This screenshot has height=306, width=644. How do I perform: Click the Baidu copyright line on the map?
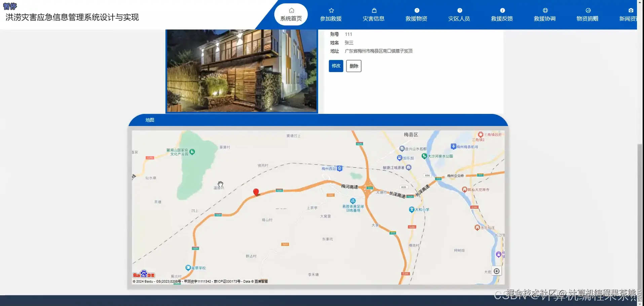pos(200,281)
